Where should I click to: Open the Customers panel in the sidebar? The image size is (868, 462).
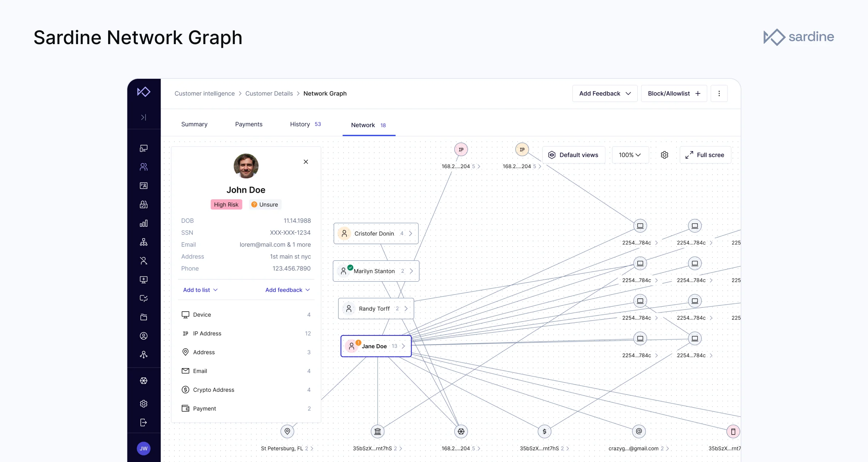click(144, 167)
